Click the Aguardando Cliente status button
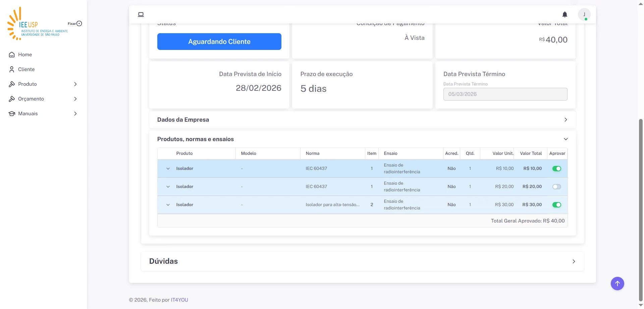 click(x=219, y=42)
